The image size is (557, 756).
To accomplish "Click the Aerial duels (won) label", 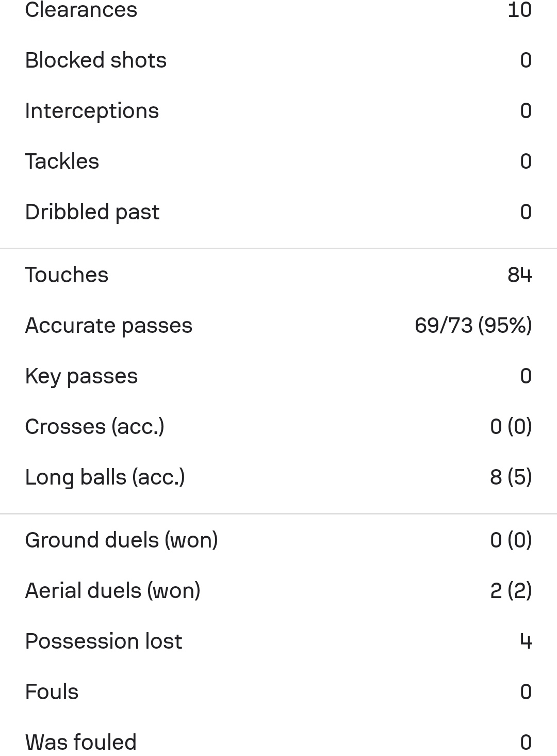I will point(112,591).
